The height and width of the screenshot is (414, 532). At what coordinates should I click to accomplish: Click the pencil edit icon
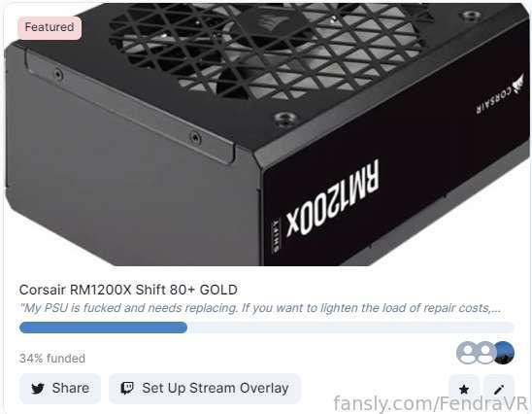tap(498, 389)
